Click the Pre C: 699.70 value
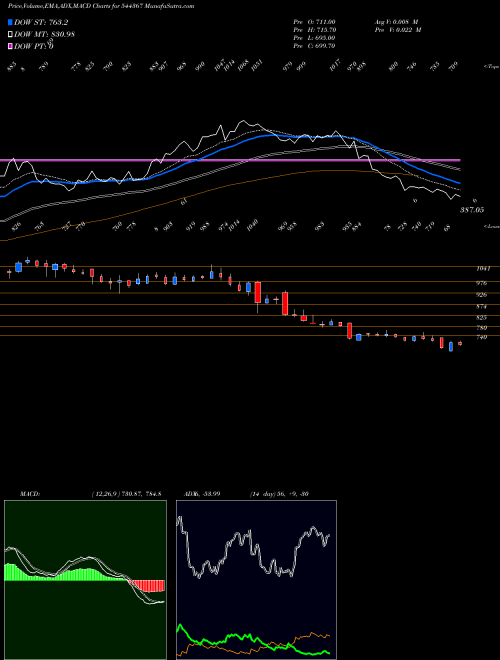The width and height of the screenshot is (500, 660). (314, 46)
